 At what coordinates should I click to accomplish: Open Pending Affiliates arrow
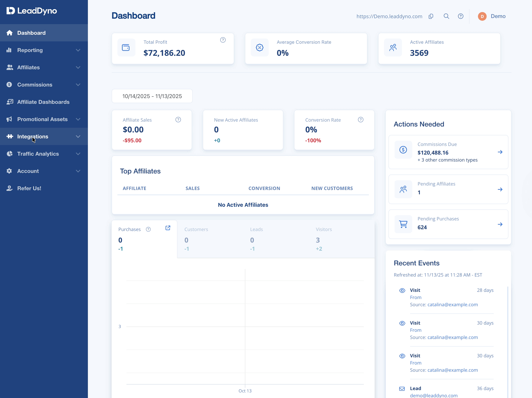click(x=500, y=189)
